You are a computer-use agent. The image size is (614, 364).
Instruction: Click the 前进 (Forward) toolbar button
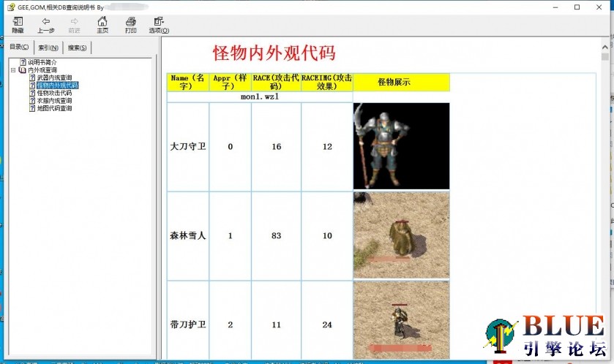point(74,25)
